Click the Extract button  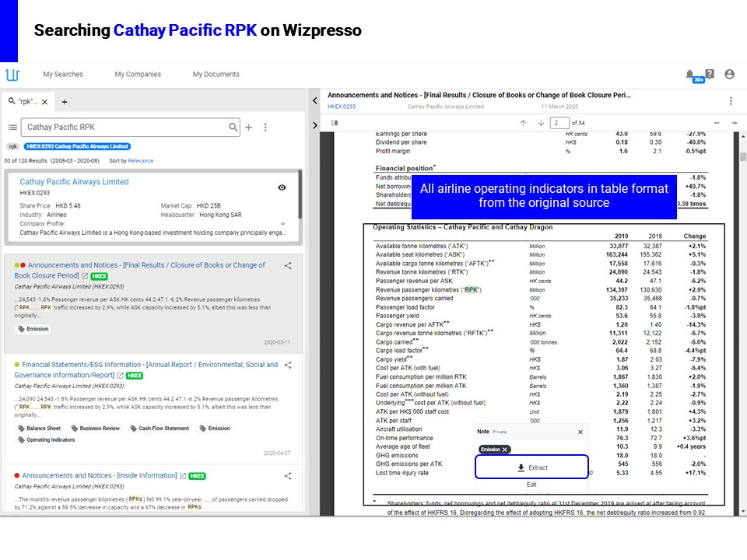pos(531,467)
